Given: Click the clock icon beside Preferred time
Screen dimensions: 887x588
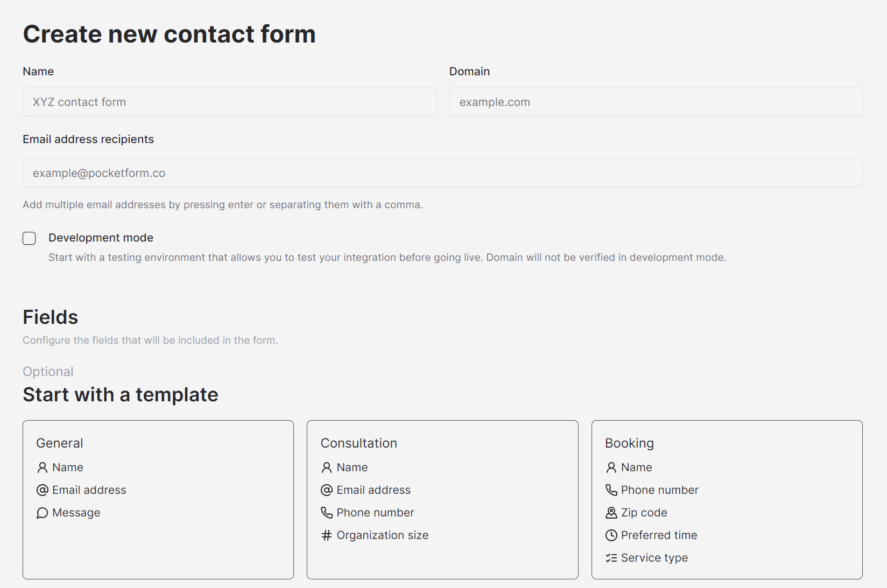Looking at the screenshot, I should click(x=611, y=535).
